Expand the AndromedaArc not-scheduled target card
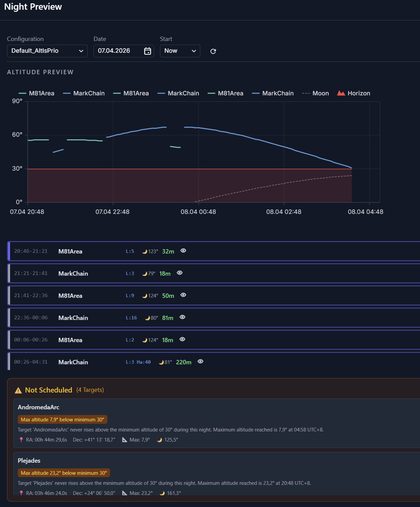Screen dimensions: 420x507 tap(39, 407)
